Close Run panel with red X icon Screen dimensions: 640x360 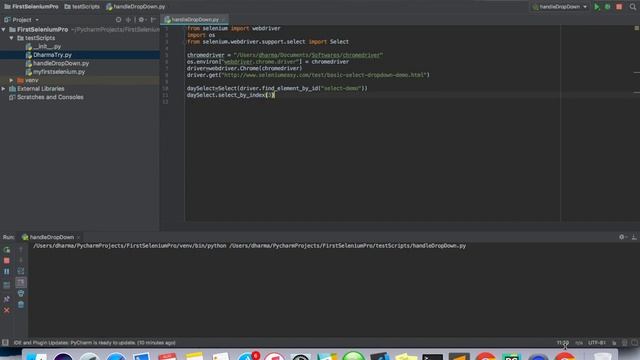tap(7, 310)
